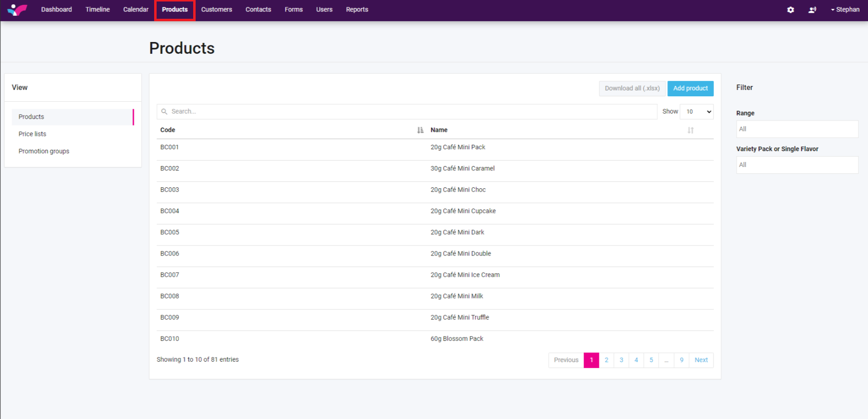This screenshot has width=868, height=419.
Task: Open the Stephan user menu
Action: (845, 10)
